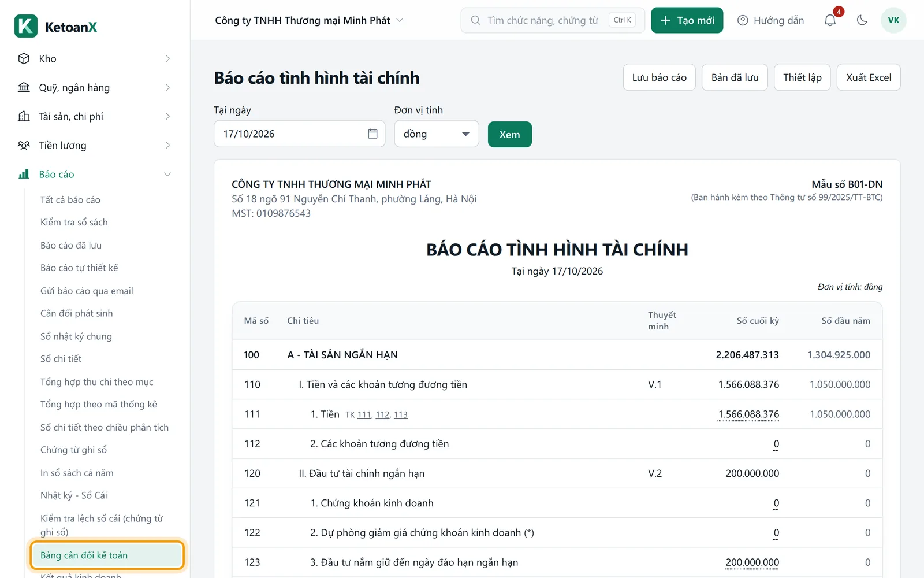The width and height of the screenshot is (924, 578).
Task: Open Sổ nhật ký chung
Action: (76, 336)
